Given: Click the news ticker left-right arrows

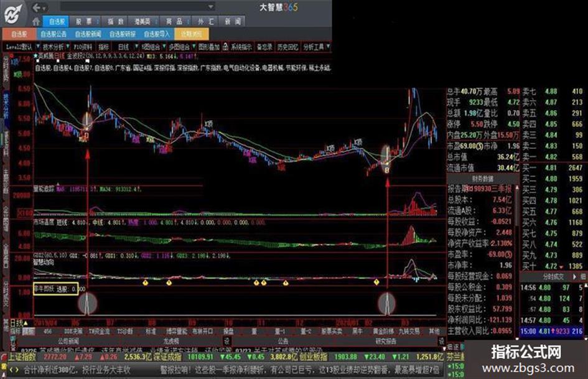Looking at the screenshot, I should click(14, 370).
